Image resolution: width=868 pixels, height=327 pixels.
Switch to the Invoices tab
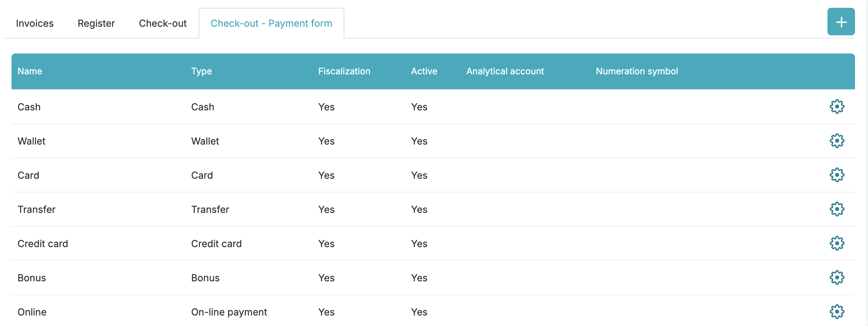pyautogui.click(x=35, y=23)
